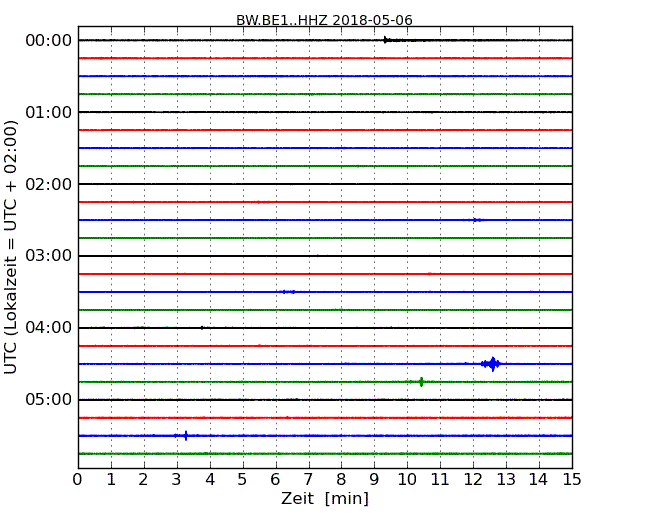Image resolution: width=650 pixels, height=520 pixels.
Task: Click x-axis tick label 12
Action: [473, 480]
